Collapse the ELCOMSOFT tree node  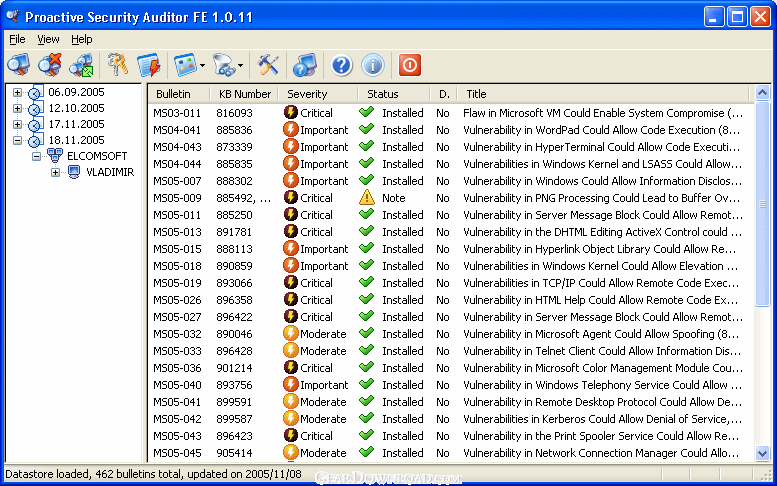click(x=36, y=157)
